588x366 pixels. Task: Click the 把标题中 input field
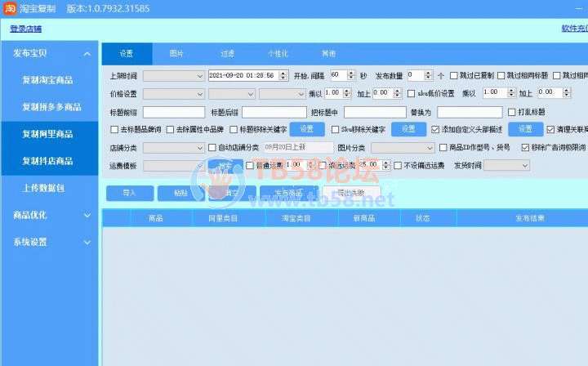[x=375, y=112]
